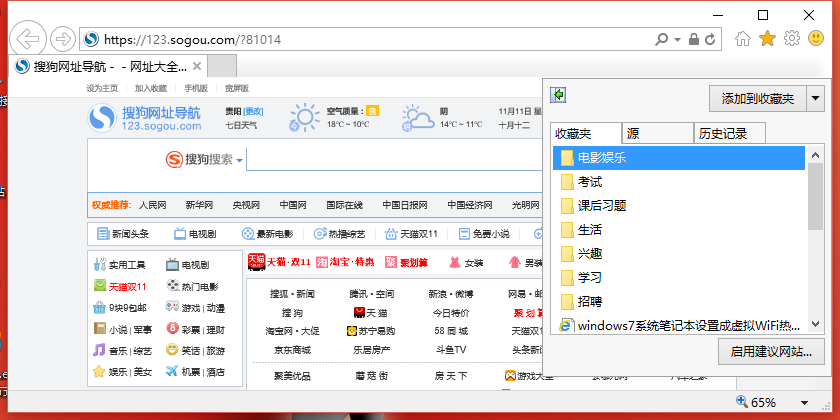Image resolution: width=840 pixels, height=420 pixels.
Task: Close the Sogou navigation tab
Action: [197, 67]
